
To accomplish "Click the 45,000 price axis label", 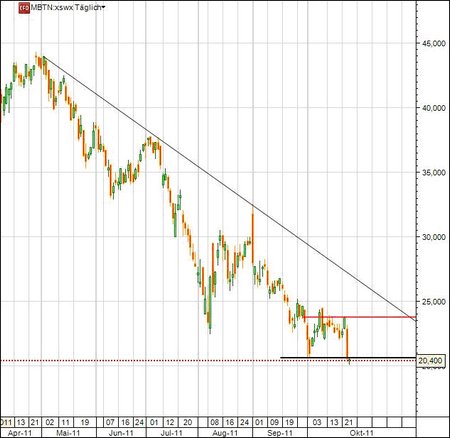I will [x=433, y=43].
